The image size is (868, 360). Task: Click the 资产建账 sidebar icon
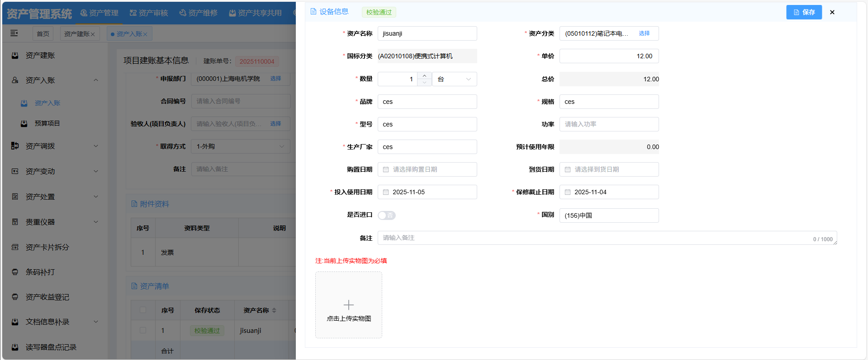[x=15, y=55]
